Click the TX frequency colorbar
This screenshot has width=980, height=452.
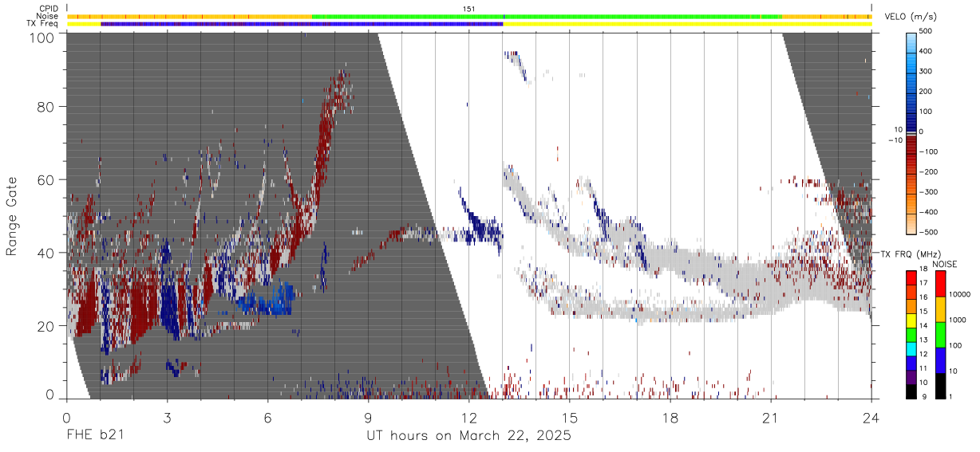(x=911, y=334)
